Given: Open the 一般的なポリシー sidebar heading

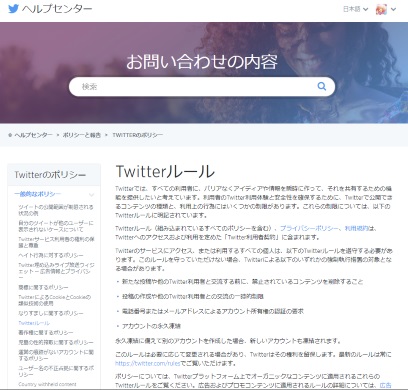Looking at the screenshot, I should point(38,194).
